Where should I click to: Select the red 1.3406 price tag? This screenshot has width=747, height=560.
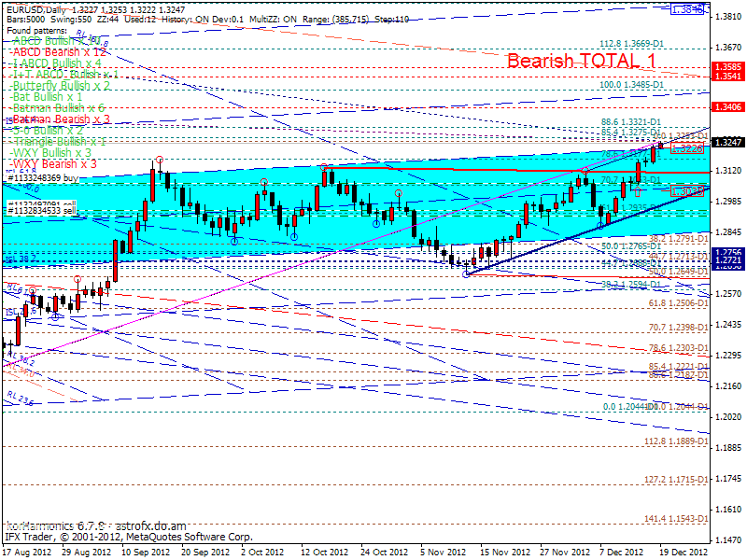tap(726, 107)
